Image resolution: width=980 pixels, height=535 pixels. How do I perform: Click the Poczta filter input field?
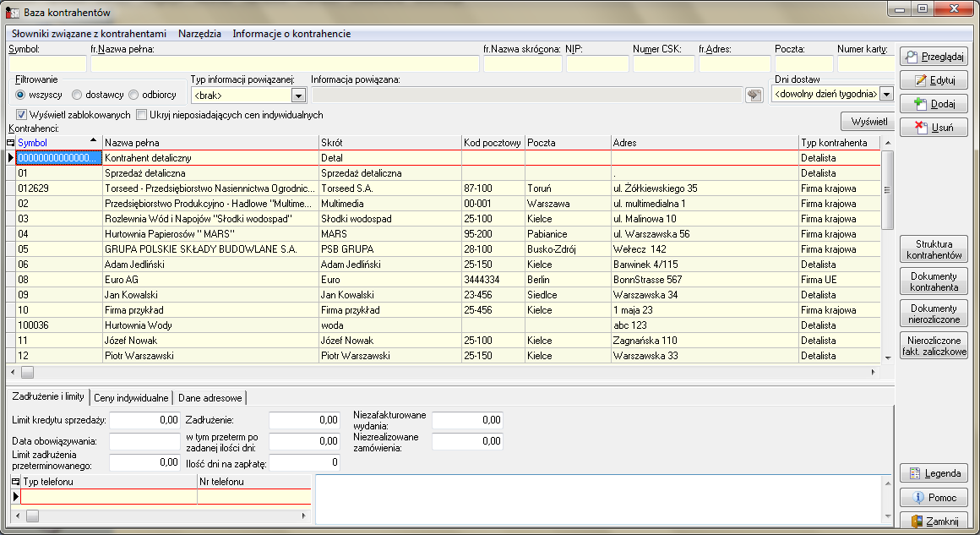pos(803,63)
